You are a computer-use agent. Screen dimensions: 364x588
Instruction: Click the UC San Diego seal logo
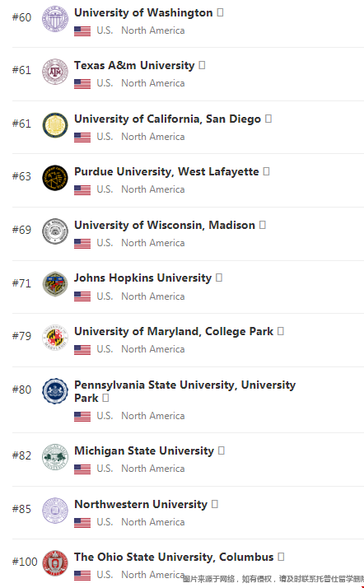pyautogui.click(x=55, y=125)
